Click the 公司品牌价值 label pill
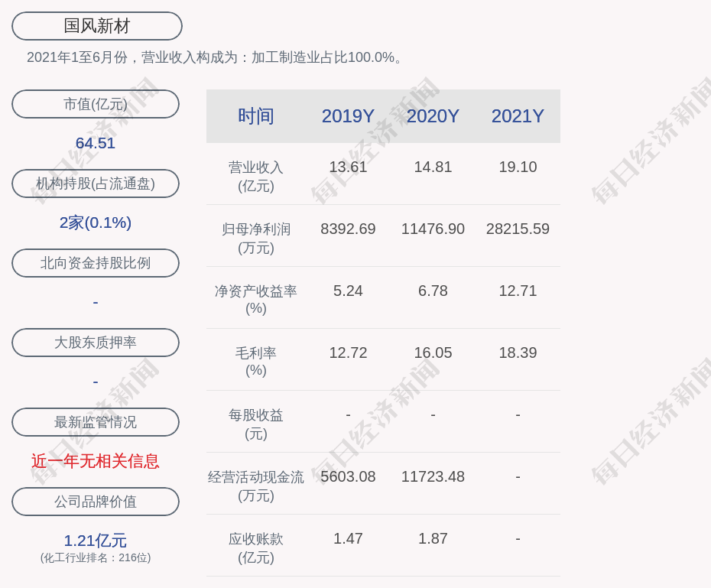 point(96,502)
